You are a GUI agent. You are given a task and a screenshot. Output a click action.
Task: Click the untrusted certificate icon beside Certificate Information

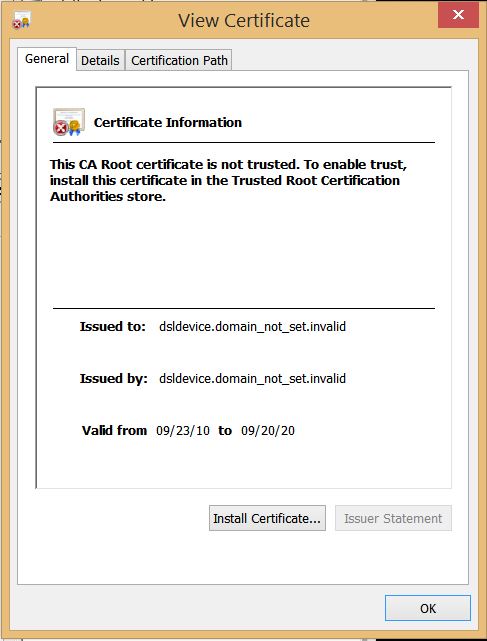point(69,122)
